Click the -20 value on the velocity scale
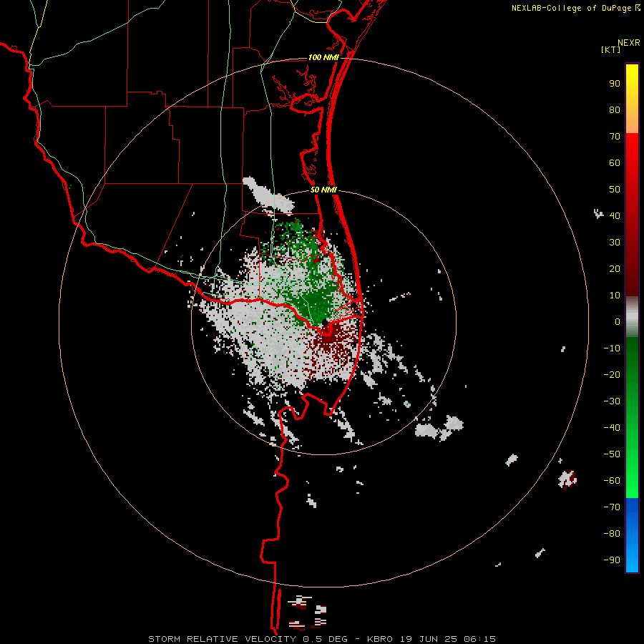The height and width of the screenshot is (644, 644). 612,374
